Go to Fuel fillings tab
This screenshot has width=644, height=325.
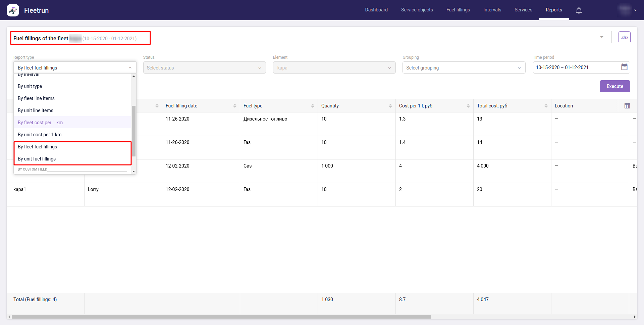coord(458,10)
